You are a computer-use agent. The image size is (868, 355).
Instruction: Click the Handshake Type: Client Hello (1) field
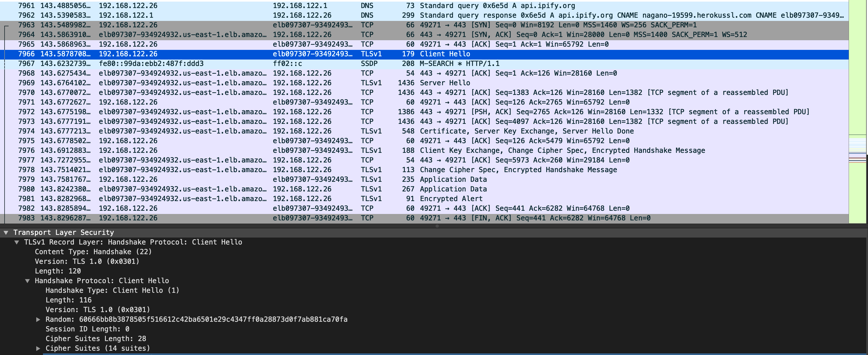click(112, 290)
